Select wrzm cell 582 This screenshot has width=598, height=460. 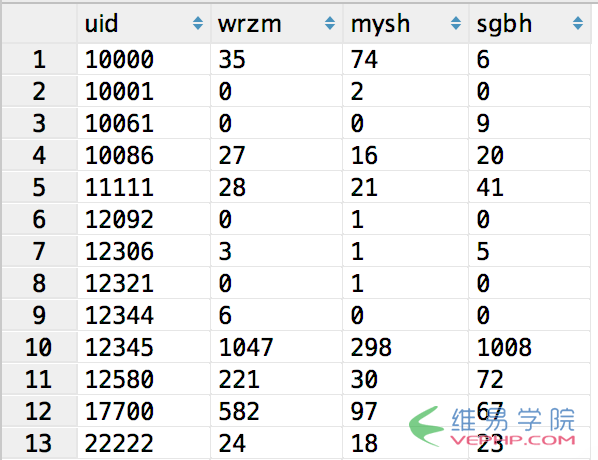(276, 412)
